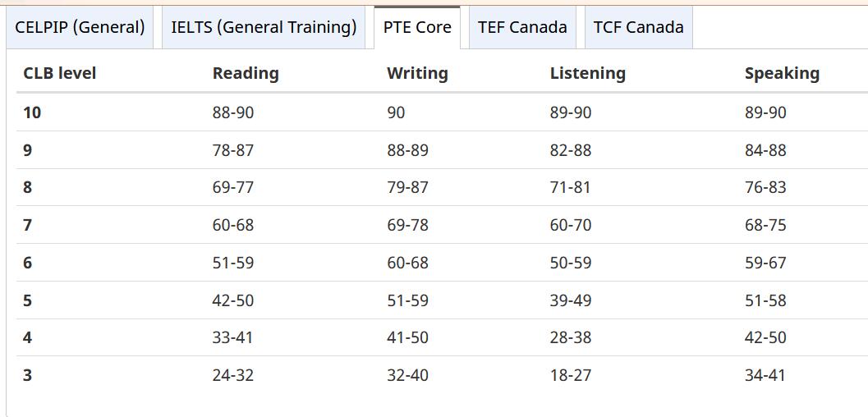The height and width of the screenshot is (417, 868).
Task: Click the Reading column header
Action: point(246,74)
